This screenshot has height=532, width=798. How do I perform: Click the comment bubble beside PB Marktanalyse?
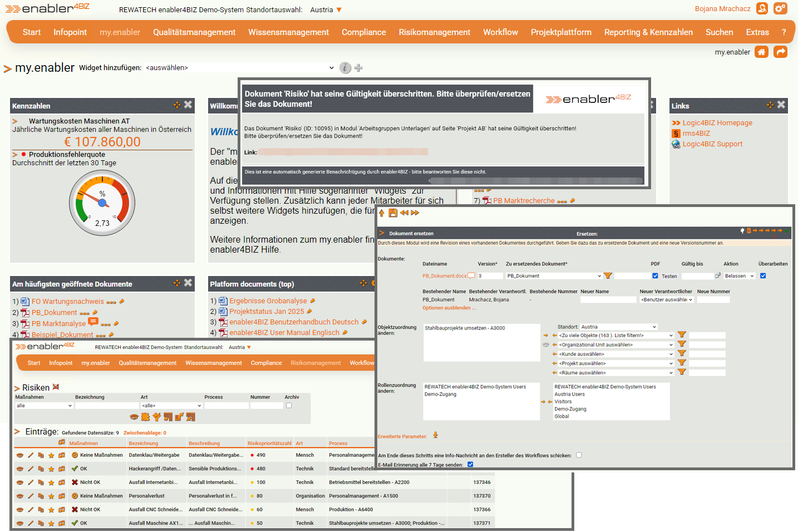pyautogui.click(x=93, y=322)
